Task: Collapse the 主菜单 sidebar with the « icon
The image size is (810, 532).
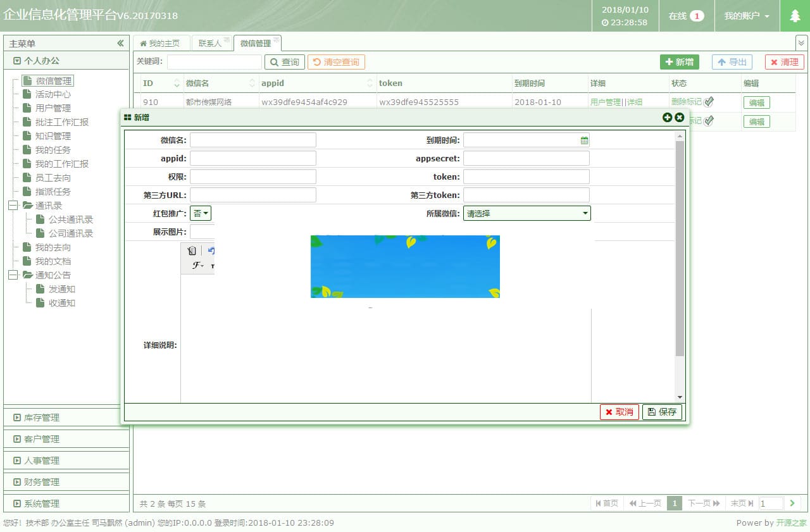Action: (x=120, y=43)
